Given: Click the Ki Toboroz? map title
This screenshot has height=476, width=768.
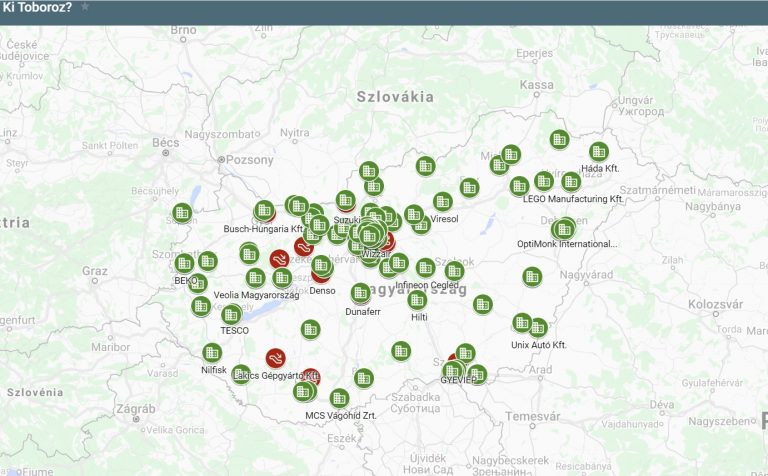Looking at the screenshot, I should click(37, 7).
